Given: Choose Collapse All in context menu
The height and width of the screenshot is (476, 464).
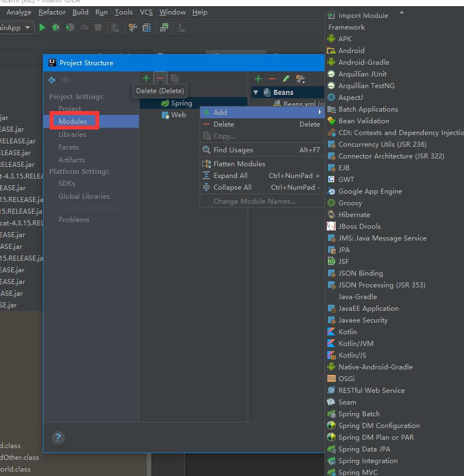Looking at the screenshot, I should [x=262, y=187].
